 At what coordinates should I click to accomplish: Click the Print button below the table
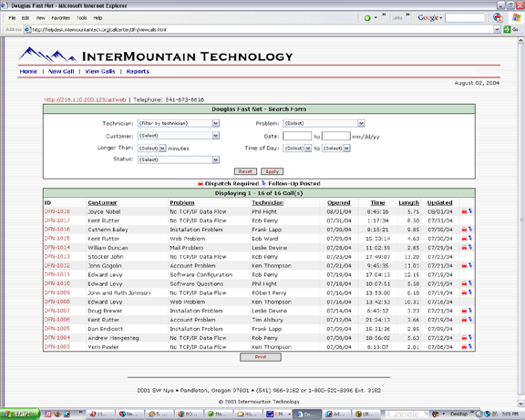pos(261,357)
